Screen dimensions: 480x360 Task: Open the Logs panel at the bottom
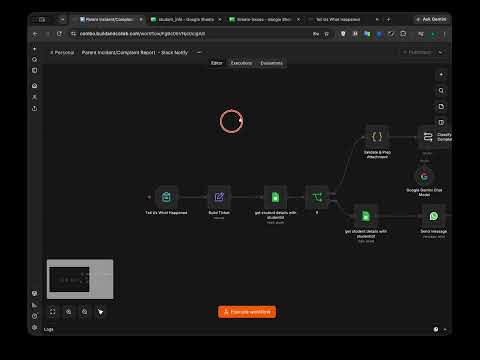click(x=49, y=329)
